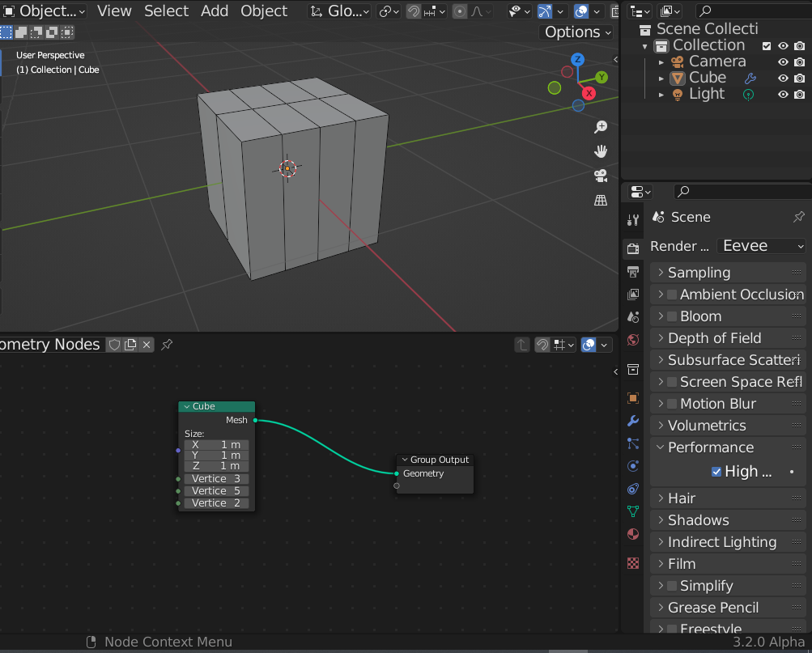Image resolution: width=812 pixels, height=653 pixels.
Task: Open the Object properties tab (orange square)
Action: 633,398
